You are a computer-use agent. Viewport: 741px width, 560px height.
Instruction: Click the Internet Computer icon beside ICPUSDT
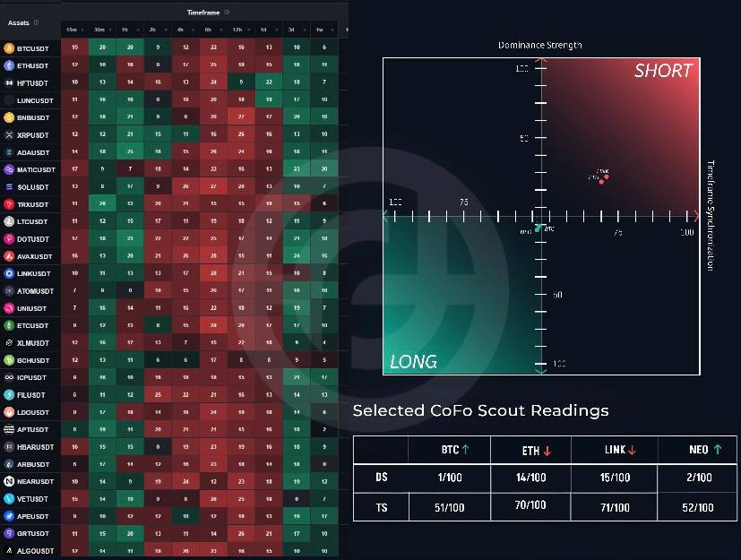click(9, 377)
